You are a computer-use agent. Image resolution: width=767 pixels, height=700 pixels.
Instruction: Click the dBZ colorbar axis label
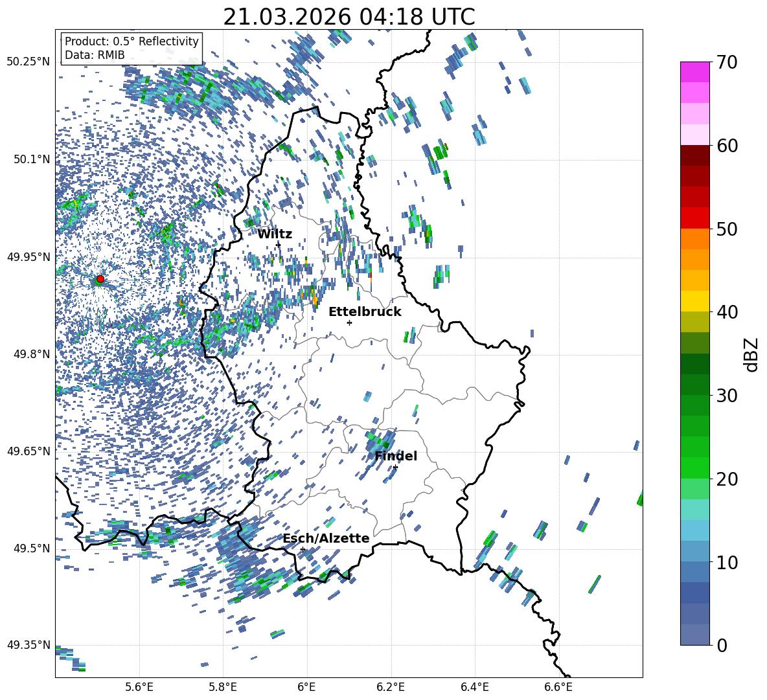coord(751,354)
